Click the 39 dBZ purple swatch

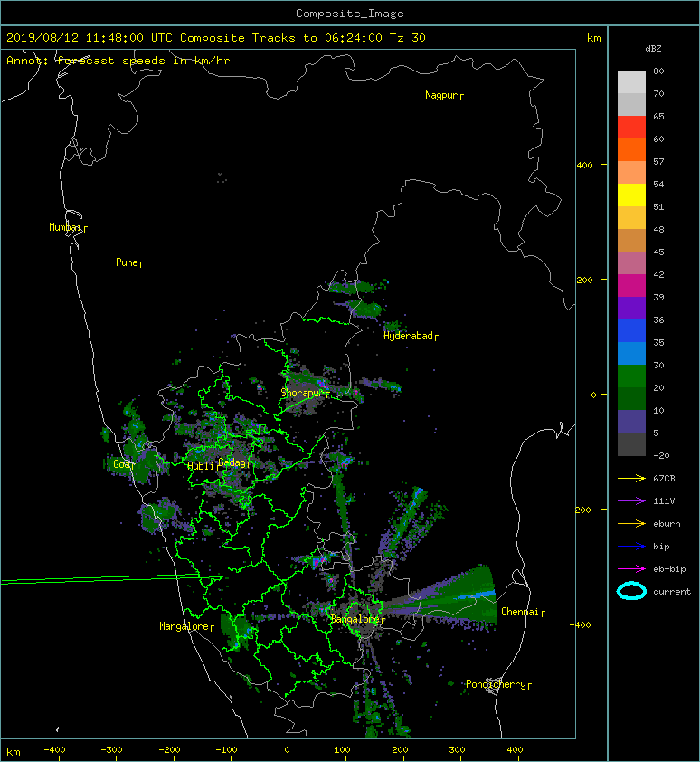coord(631,308)
